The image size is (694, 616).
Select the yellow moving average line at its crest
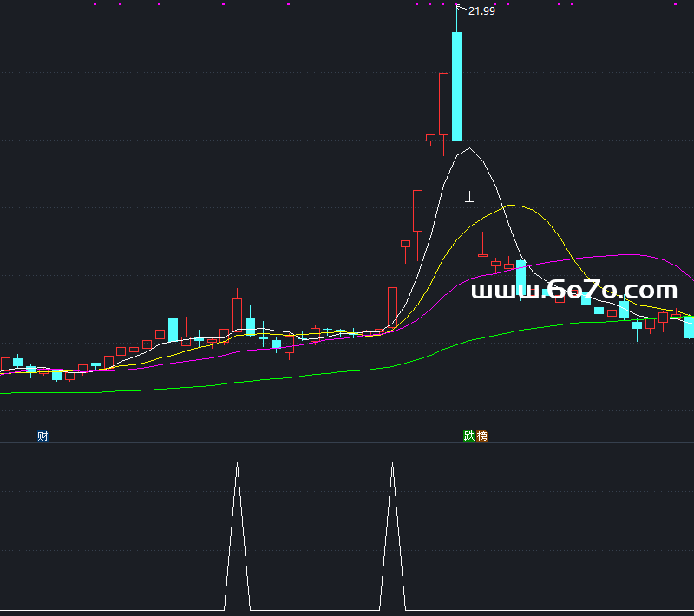(512, 206)
